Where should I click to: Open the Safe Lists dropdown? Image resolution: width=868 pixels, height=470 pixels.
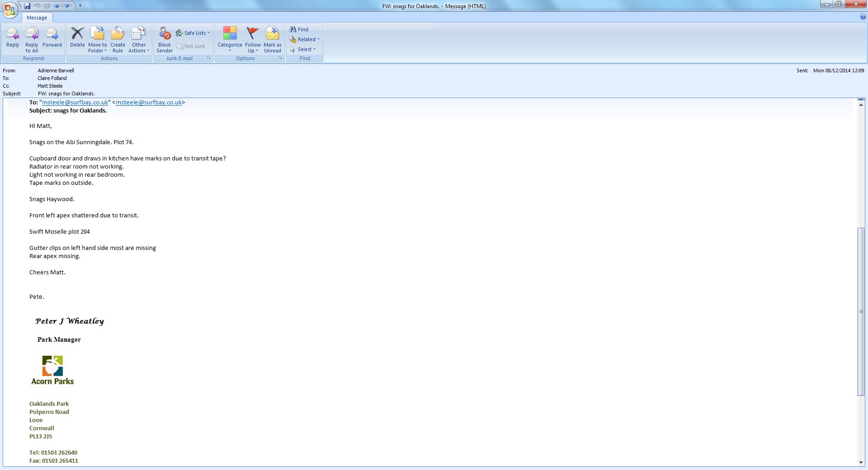(193, 33)
